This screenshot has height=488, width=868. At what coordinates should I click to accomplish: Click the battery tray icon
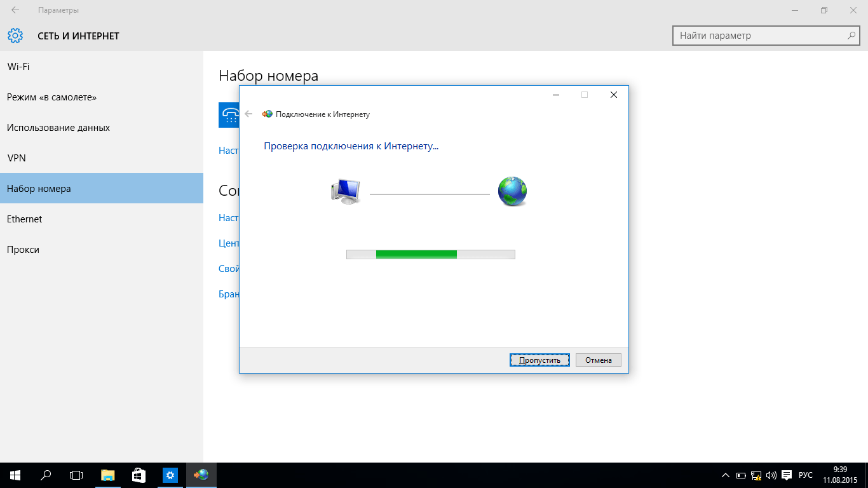pos(741,475)
